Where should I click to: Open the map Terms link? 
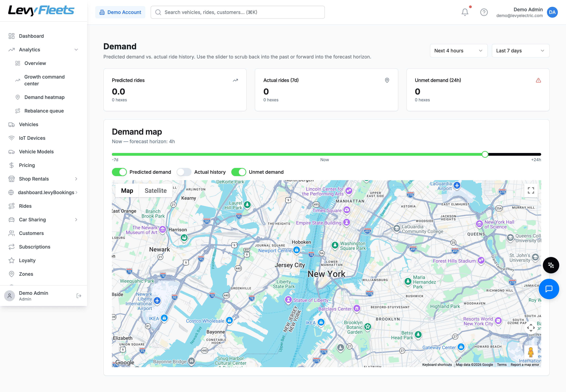tap(502, 365)
